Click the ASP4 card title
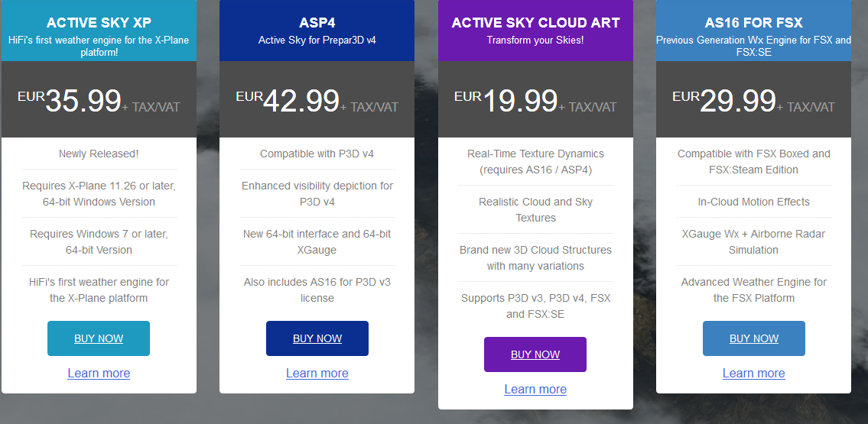Viewport: 868px width, 424px height. (x=317, y=23)
